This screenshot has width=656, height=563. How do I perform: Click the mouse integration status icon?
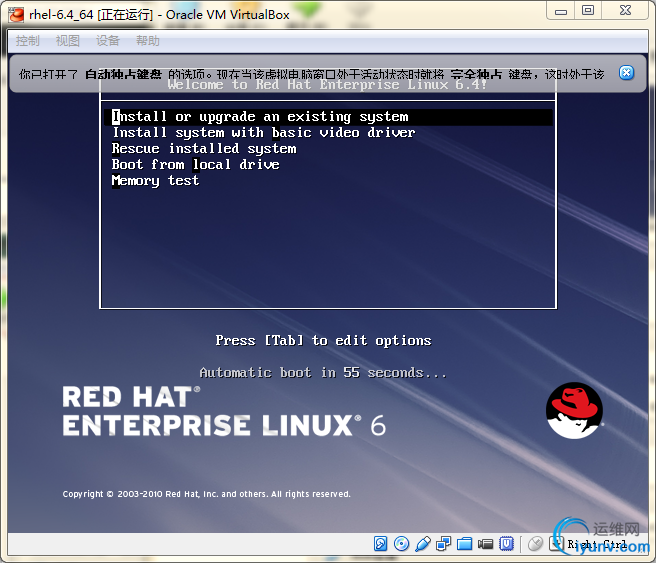(x=535, y=544)
